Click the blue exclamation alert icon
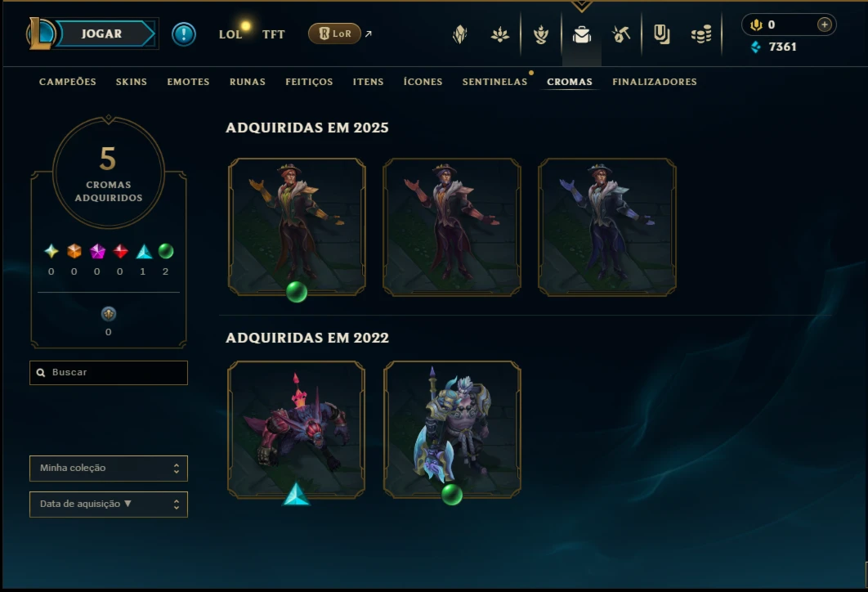This screenshot has height=592, width=868. tap(184, 34)
